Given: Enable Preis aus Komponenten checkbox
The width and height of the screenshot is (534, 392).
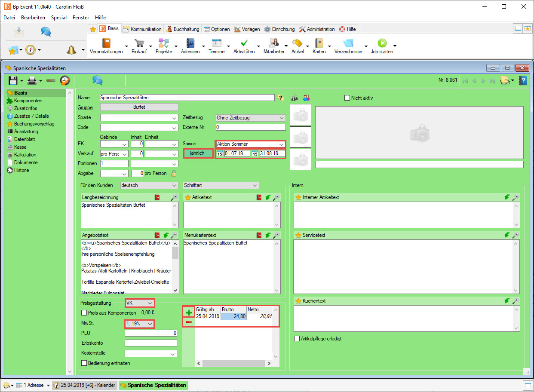Looking at the screenshot, I should (84, 313).
